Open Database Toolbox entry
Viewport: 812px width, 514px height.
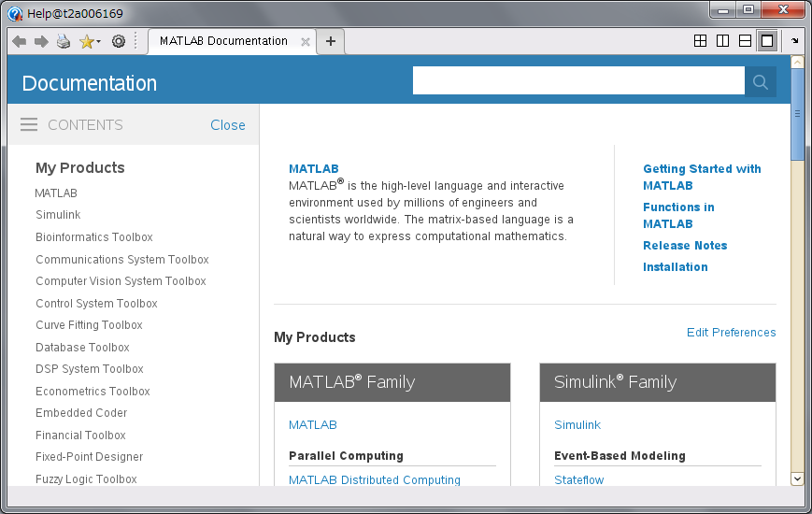[82, 347]
